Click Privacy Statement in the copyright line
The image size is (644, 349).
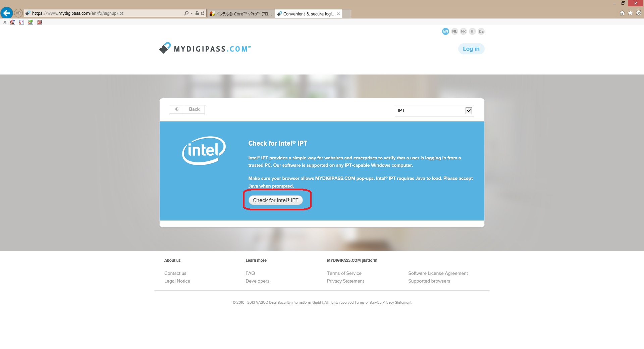coord(397,302)
